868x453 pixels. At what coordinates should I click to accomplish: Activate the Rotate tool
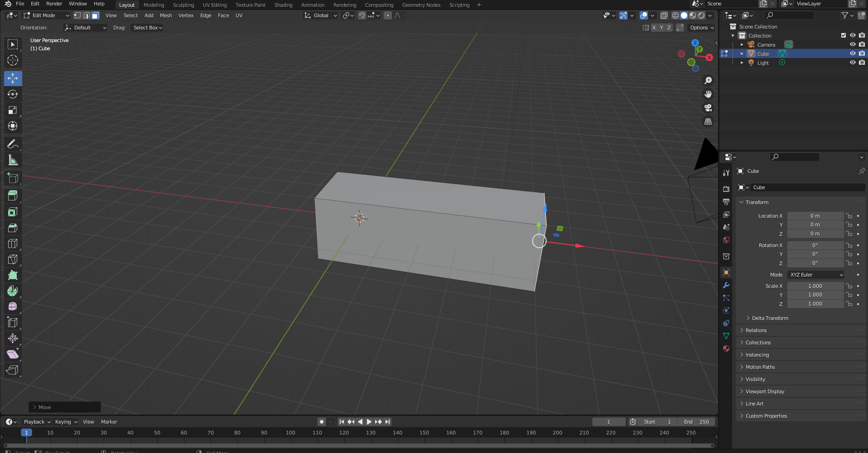[13, 94]
